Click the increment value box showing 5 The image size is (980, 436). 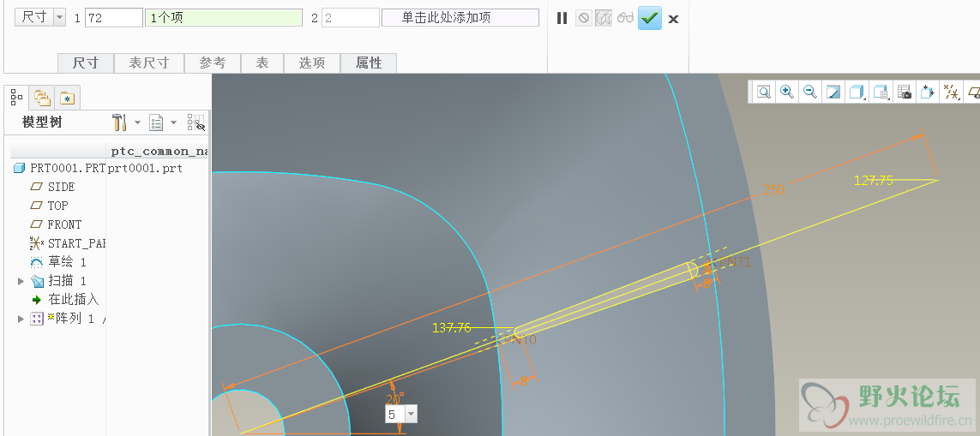(x=395, y=414)
